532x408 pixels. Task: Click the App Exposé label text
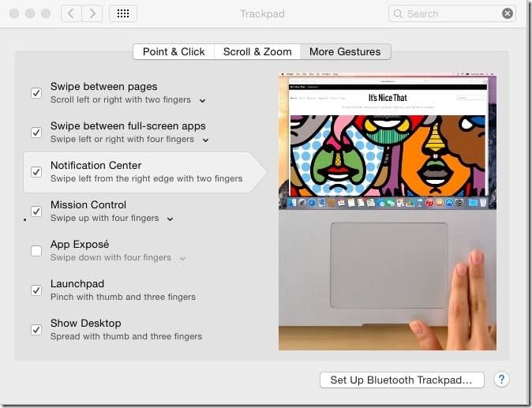80,244
